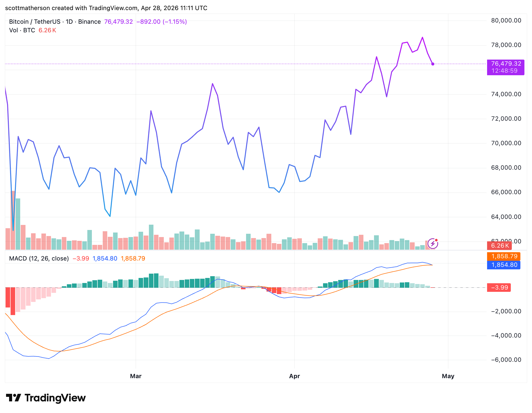Viewport: 532px width, 413px height.
Task: Click the TradingView logo at bottom
Action: (46, 398)
